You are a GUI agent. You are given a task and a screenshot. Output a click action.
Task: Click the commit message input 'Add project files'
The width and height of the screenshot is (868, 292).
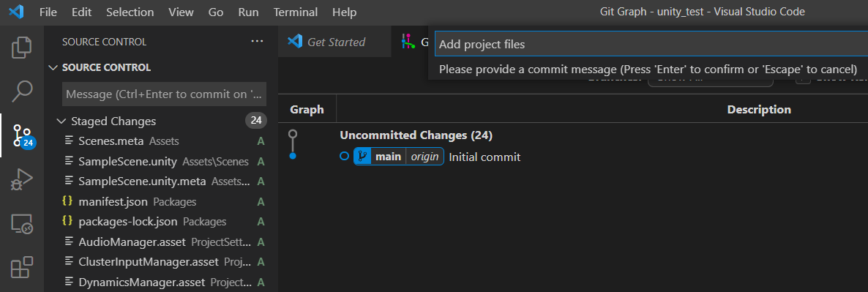click(651, 44)
